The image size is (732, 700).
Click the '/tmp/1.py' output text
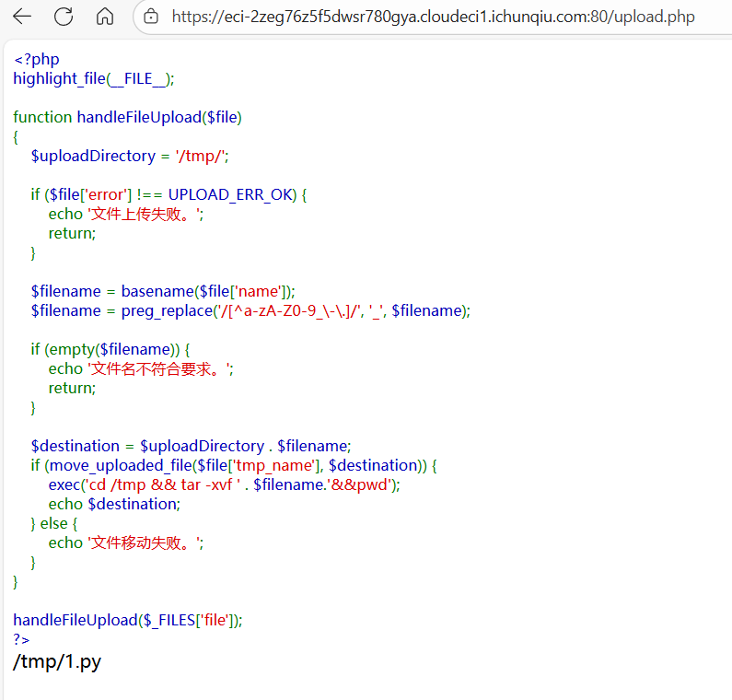57,662
